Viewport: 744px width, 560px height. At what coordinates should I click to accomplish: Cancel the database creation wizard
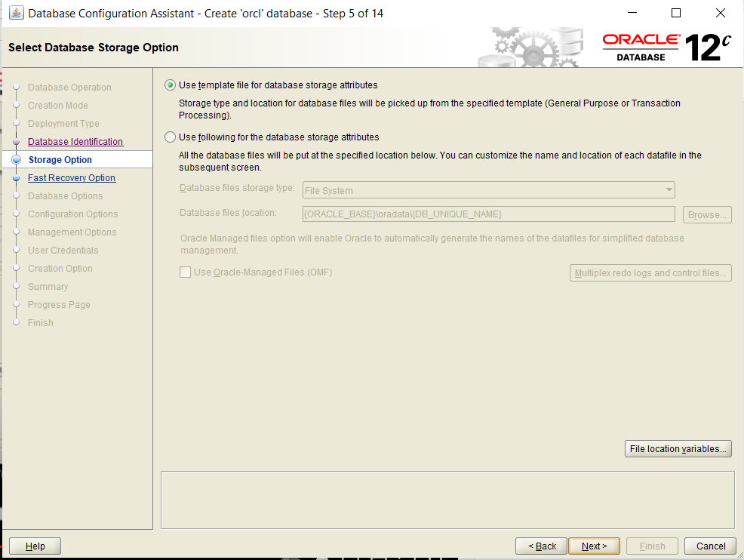pos(710,546)
